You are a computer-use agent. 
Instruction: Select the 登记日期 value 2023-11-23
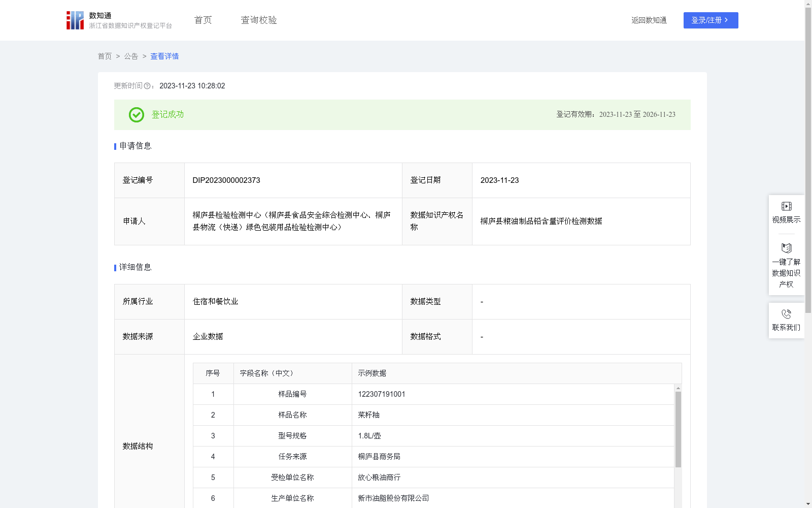[x=499, y=180]
